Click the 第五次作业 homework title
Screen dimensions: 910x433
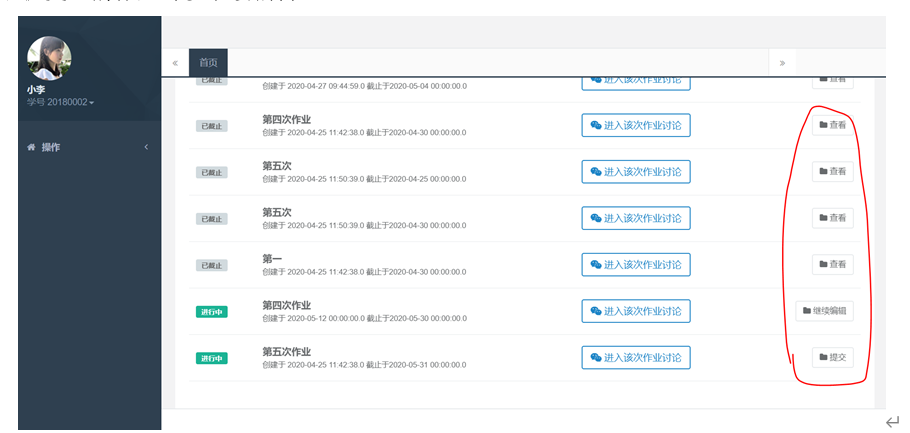pyautogui.click(x=287, y=352)
